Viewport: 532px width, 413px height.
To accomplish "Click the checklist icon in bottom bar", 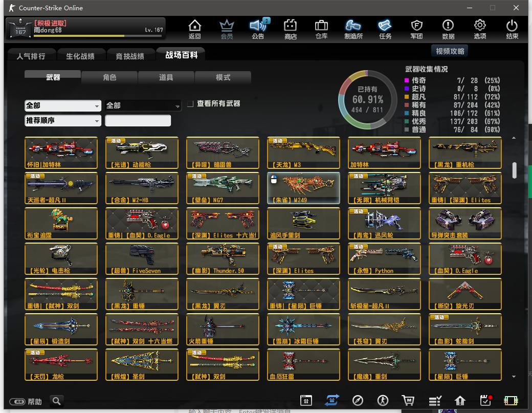I will (x=435, y=401).
